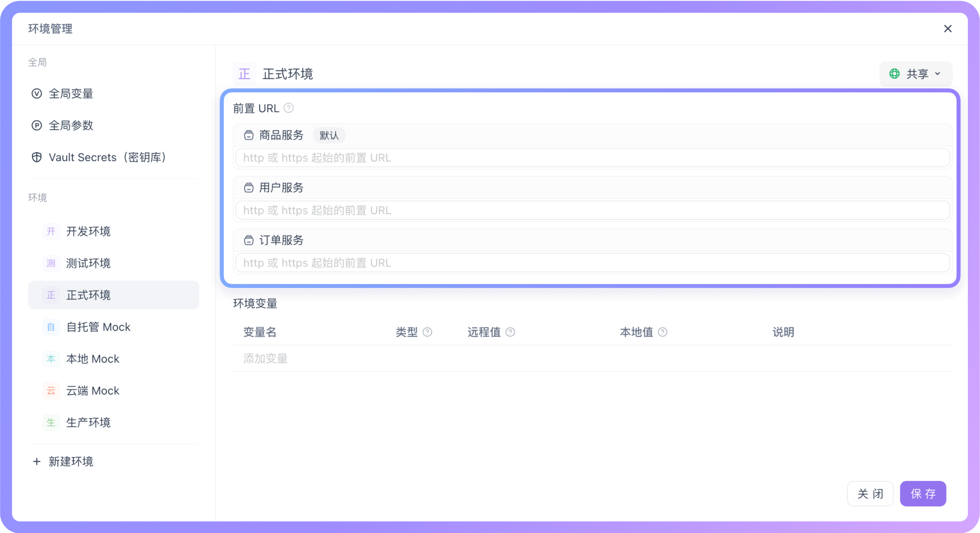Click the 商品服务 label
The width and height of the screenshot is (980, 533).
(x=281, y=135)
